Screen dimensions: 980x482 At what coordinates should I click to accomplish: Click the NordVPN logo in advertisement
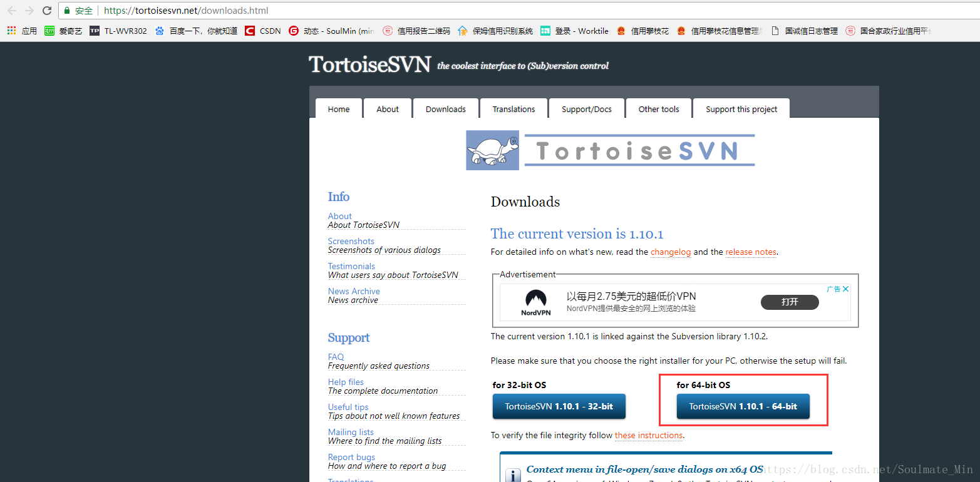[x=535, y=302]
